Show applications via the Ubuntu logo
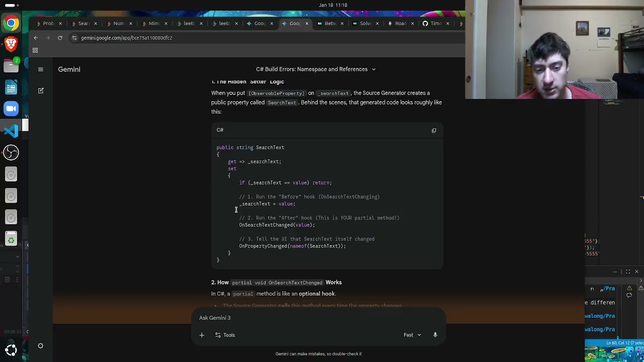Screen dimensions: 644x362 click(x=11, y=349)
